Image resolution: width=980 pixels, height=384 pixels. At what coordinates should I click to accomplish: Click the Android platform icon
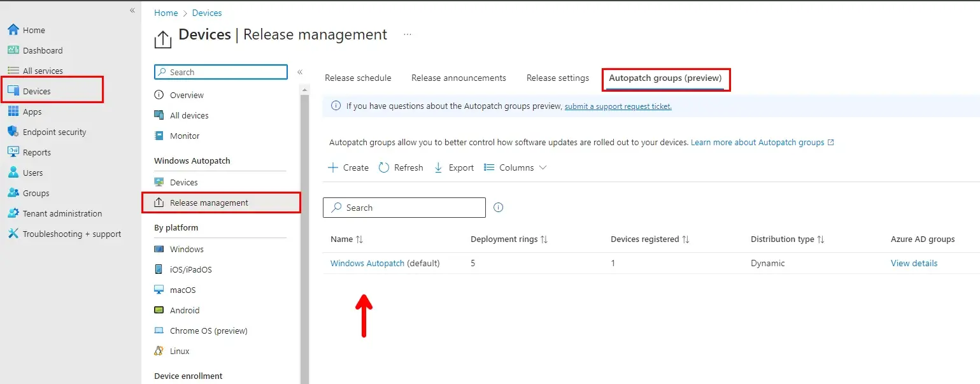[159, 310]
